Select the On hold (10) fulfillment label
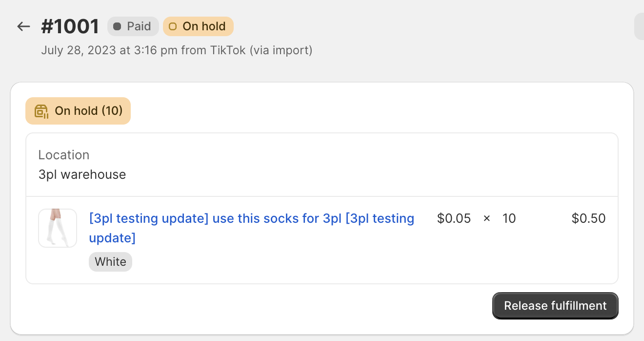 pyautogui.click(x=88, y=111)
